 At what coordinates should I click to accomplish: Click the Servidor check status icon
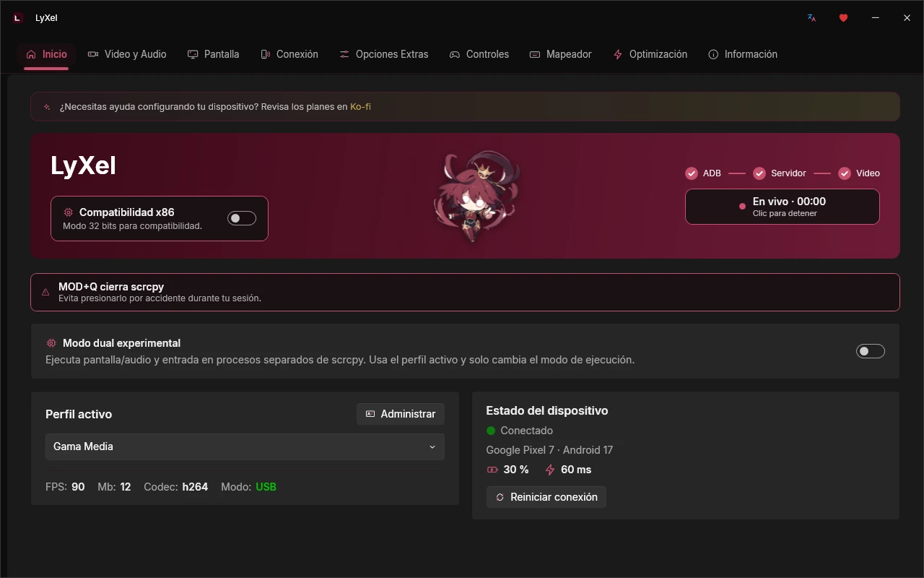pos(759,173)
